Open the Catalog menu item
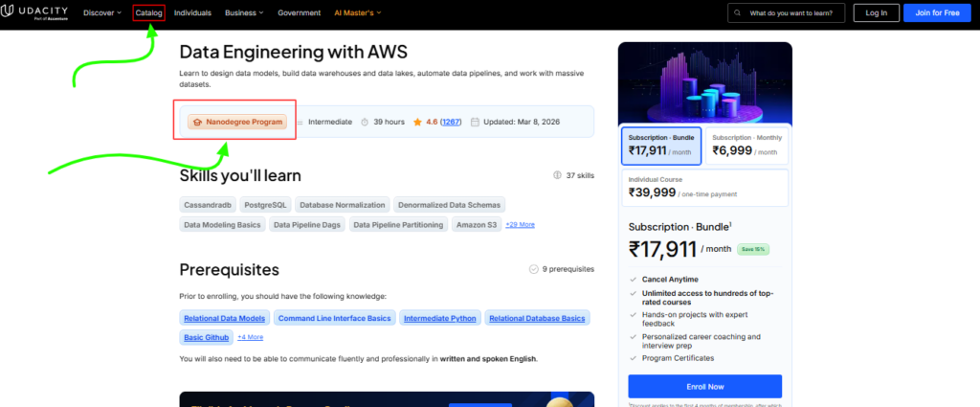This screenshot has height=407, width=980. [x=149, y=13]
